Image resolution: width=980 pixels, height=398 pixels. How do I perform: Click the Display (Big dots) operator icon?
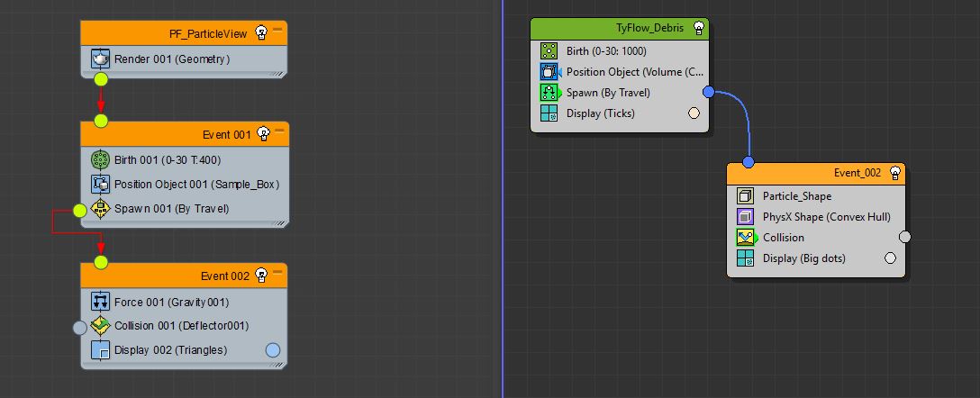[x=745, y=258]
